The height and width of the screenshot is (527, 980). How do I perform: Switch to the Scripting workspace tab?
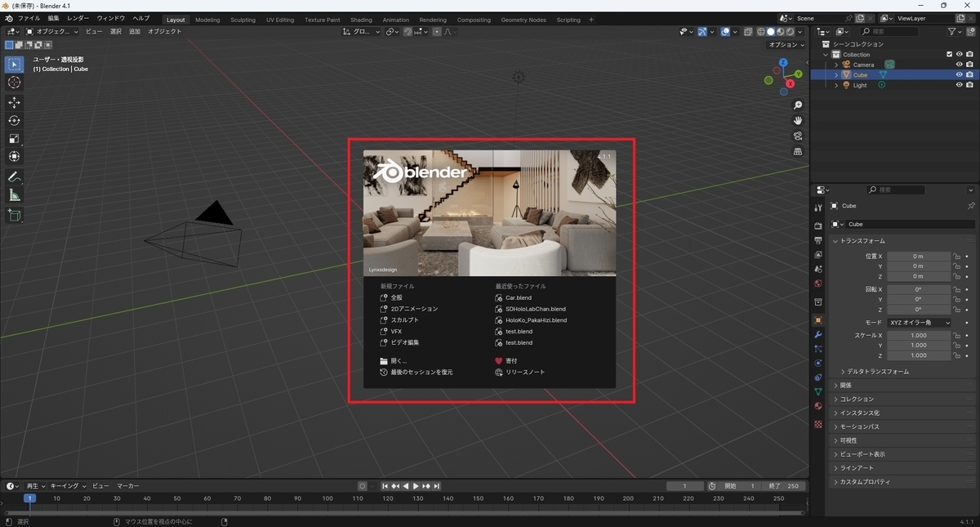click(568, 20)
